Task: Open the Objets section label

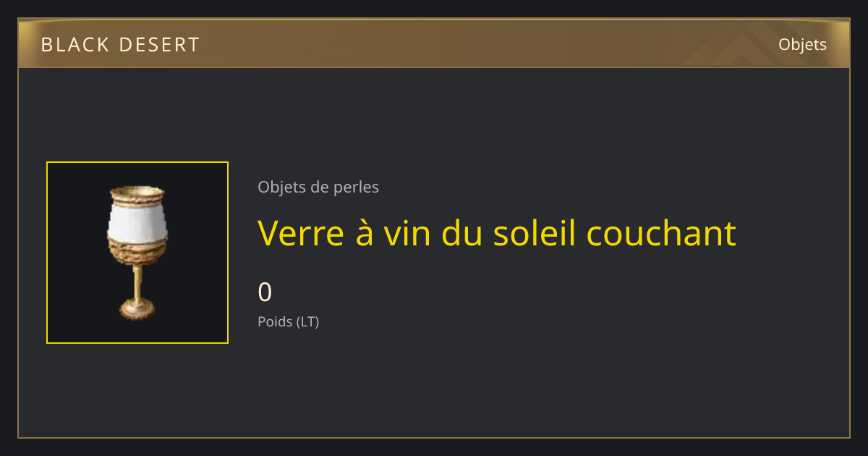Action: 802,44
